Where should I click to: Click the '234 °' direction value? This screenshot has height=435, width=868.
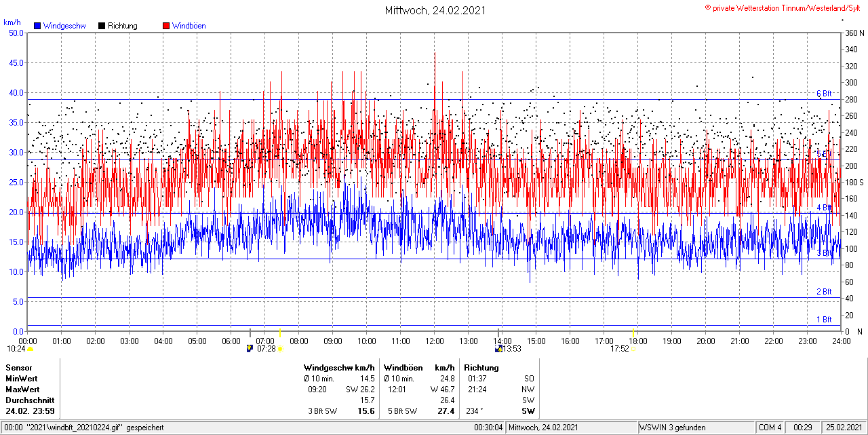475,411
